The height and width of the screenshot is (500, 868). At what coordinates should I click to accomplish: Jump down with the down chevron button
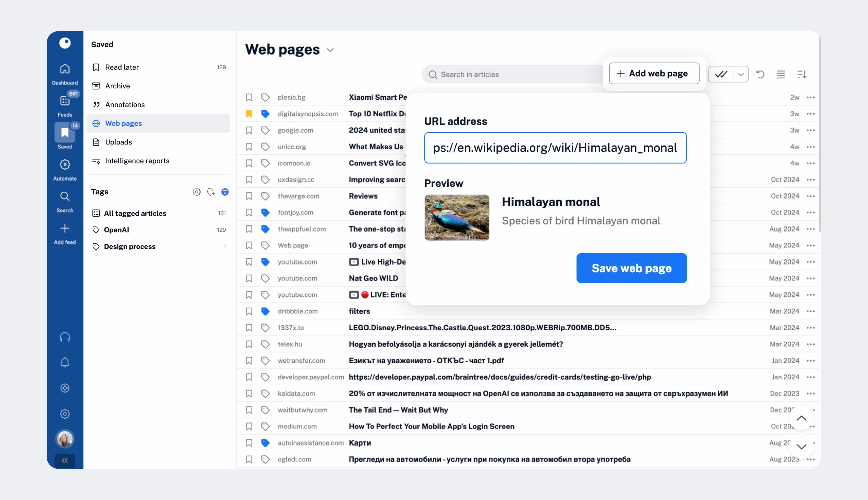click(801, 447)
